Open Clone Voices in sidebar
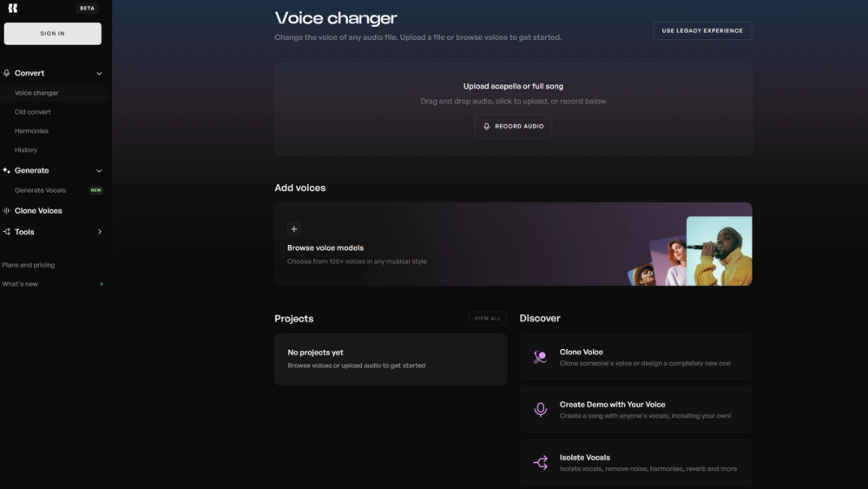868x489 pixels. coord(38,210)
